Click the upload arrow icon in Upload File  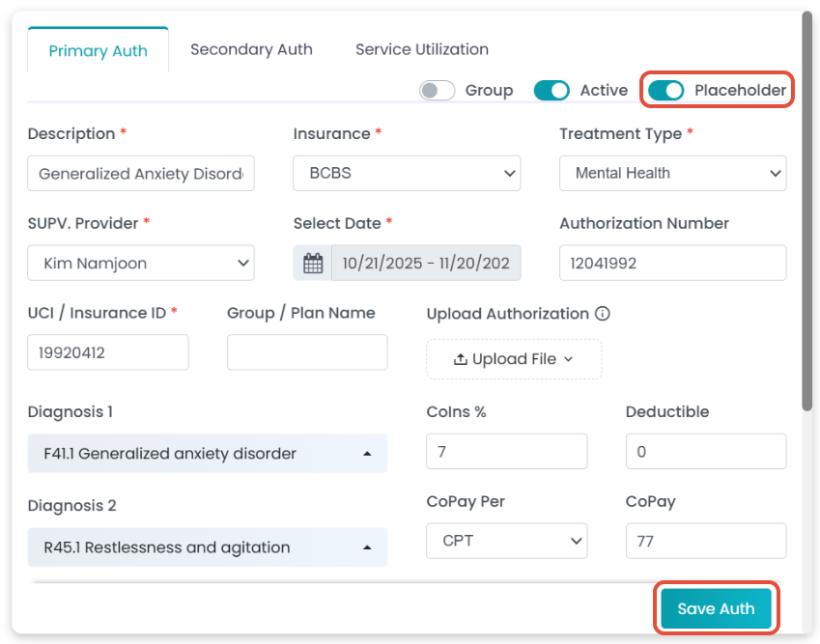pyautogui.click(x=461, y=359)
